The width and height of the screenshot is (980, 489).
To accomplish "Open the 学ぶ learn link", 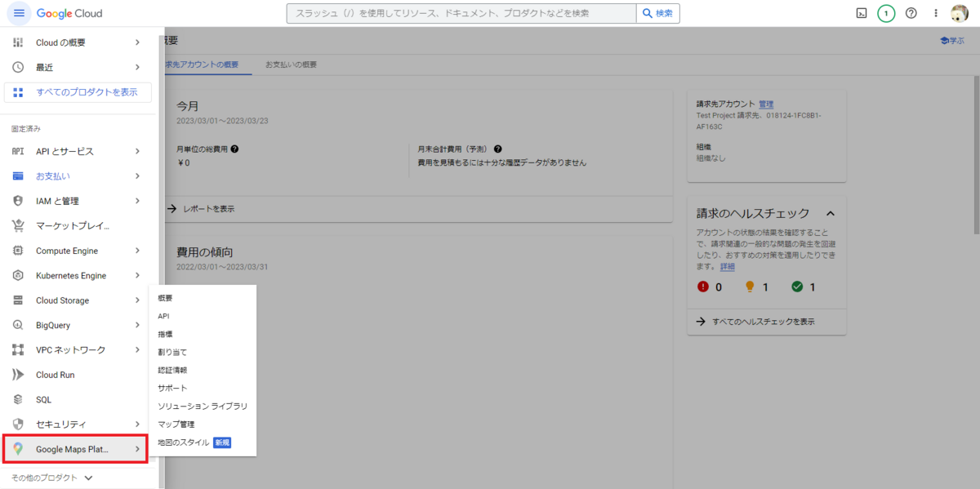I will pos(952,40).
